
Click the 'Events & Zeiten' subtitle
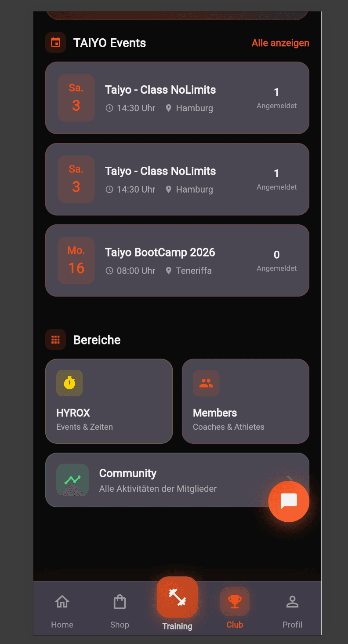click(x=85, y=427)
